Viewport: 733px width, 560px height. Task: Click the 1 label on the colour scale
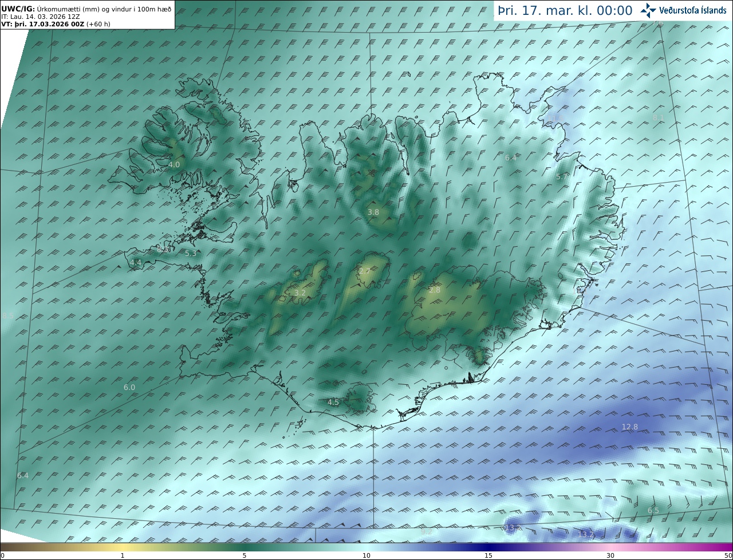pyautogui.click(x=123, y=555)
